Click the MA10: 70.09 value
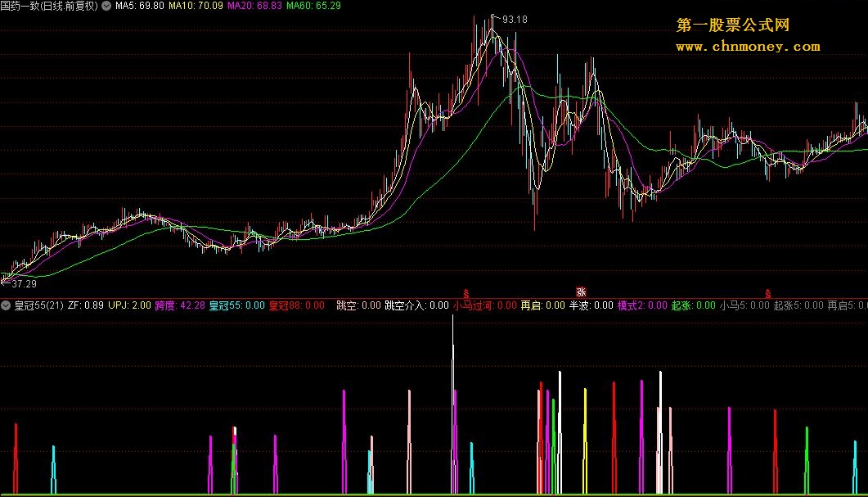Screen dimensions: 868x497 click(x=196, y=6)
